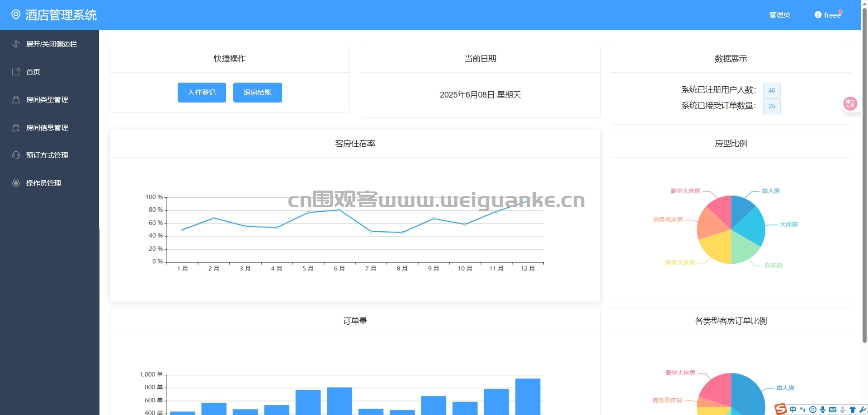Expand the sidebar using 展开/关闭侧边栏
This screenshot has height=415, width=868.
click(51, 44)
